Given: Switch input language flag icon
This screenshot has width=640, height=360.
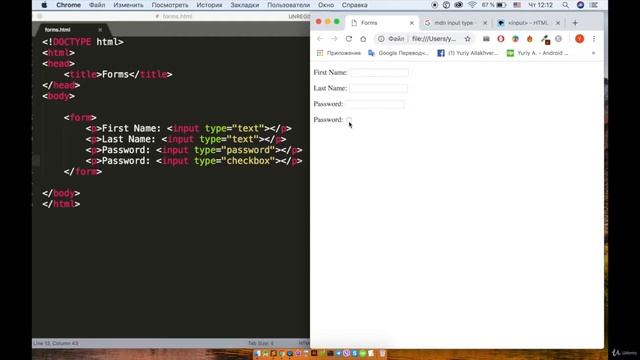Looking at the screenshot, I should tap(517, 5).
